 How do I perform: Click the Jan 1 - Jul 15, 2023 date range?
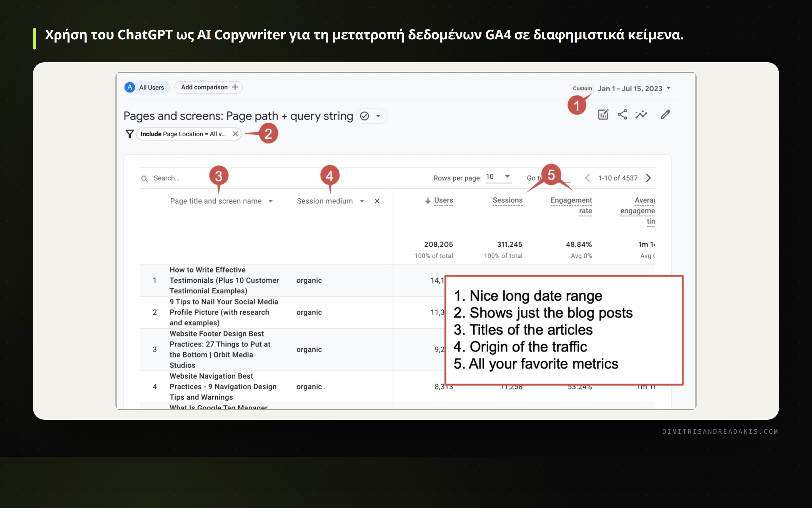pyautogui.click(x=630, y=88)
